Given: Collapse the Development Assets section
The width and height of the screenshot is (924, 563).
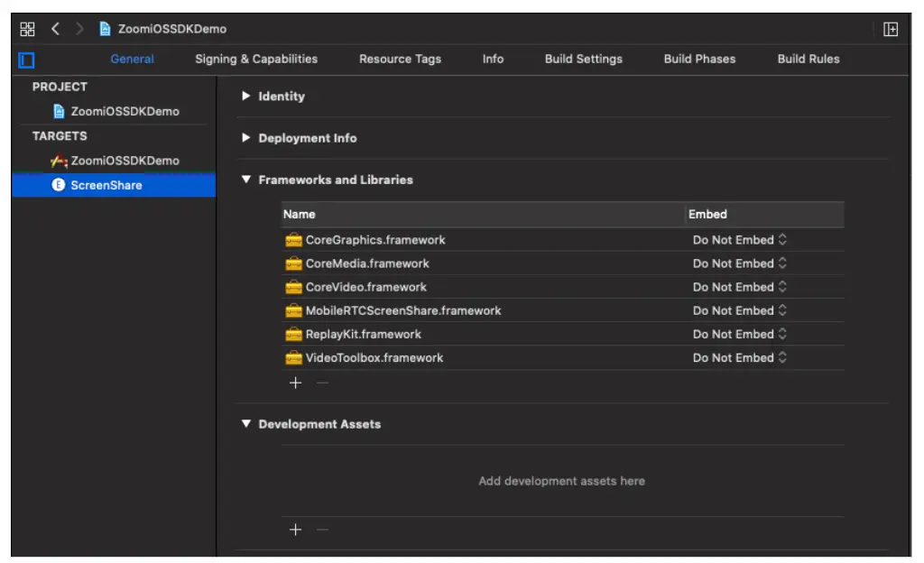Looking at the screenshot, I should click(x=245, y=424).
